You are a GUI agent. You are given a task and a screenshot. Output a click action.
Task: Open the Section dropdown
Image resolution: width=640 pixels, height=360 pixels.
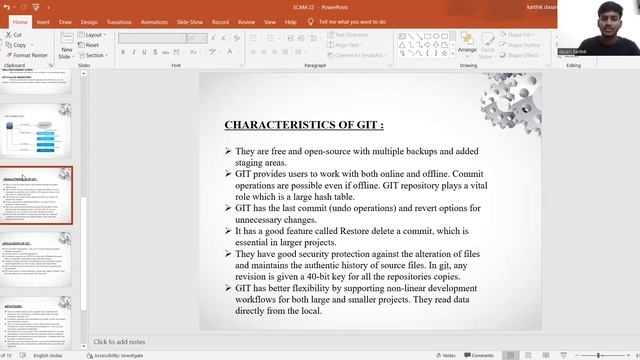93,55
